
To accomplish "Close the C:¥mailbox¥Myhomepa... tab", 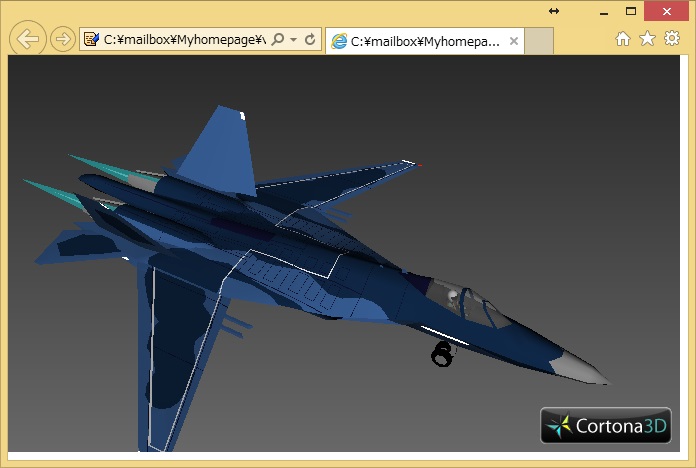I will pyautogui.click(x=514, y=41).
